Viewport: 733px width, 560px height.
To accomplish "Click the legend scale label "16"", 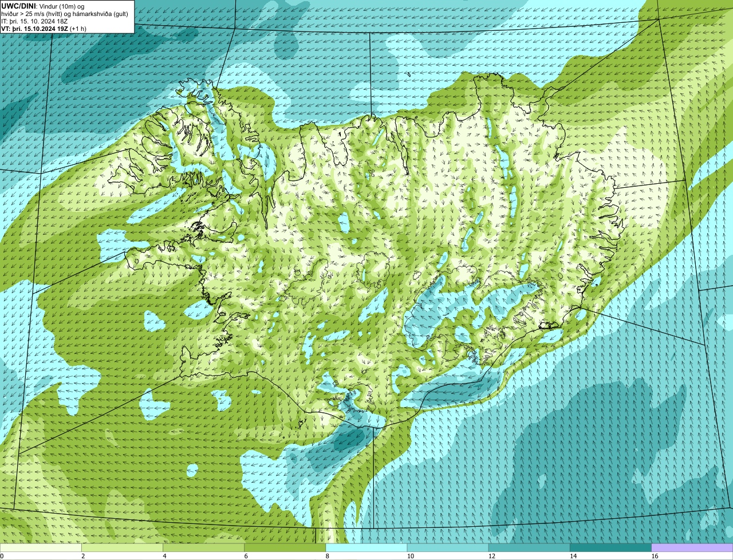I will pyautogui.click(x=655, y=556).
